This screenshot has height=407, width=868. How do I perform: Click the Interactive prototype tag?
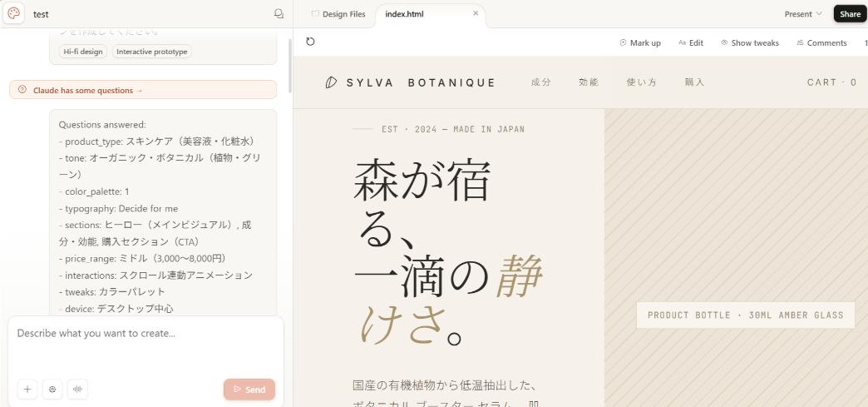click(x=151, y=52)
